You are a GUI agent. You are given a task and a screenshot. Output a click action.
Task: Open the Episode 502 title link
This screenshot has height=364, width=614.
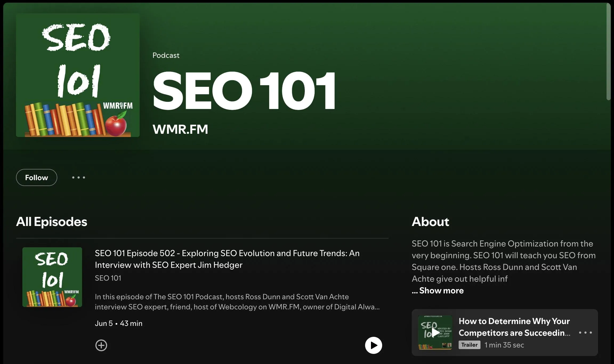pyautogui.click(x=227, y=259)
